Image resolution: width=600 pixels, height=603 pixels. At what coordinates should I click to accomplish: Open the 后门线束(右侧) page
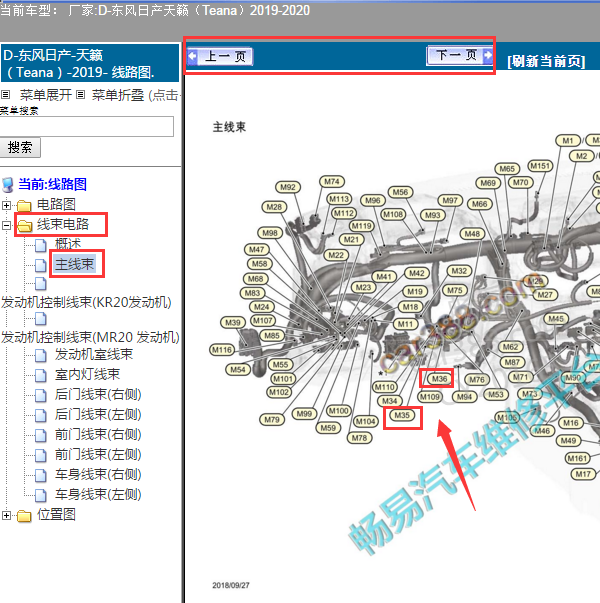98,394
